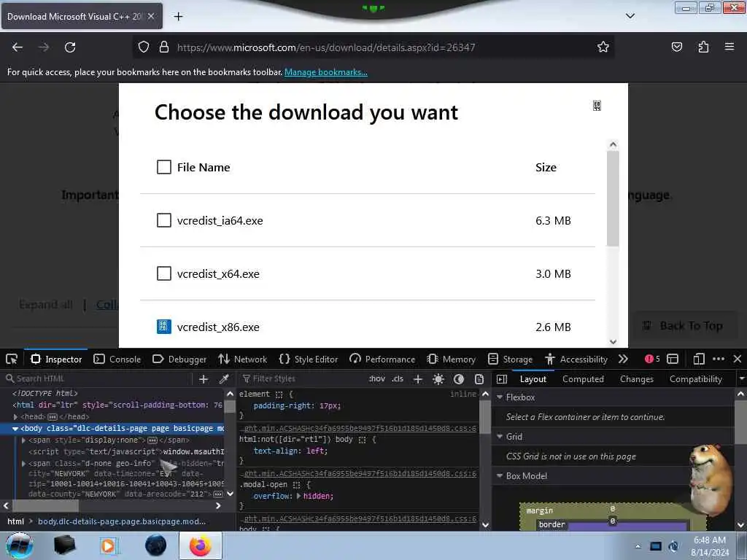
Task: Activate the element picker in devtools
Action: pyautogui.click(x=12, y=359)
